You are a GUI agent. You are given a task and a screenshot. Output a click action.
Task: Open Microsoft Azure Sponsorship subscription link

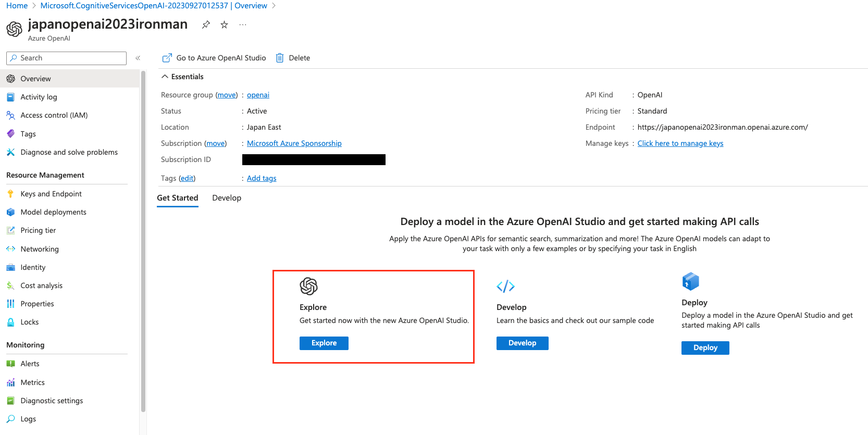coord(294,143)
